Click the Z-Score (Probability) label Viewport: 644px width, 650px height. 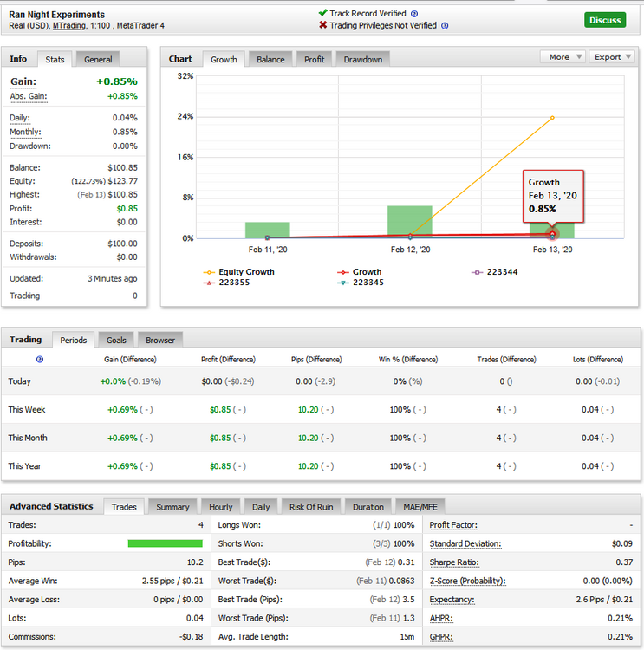468,582
